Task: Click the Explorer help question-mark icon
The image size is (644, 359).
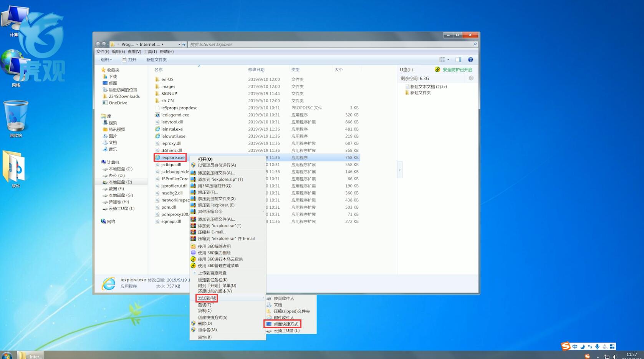Action: click(470, 60)
